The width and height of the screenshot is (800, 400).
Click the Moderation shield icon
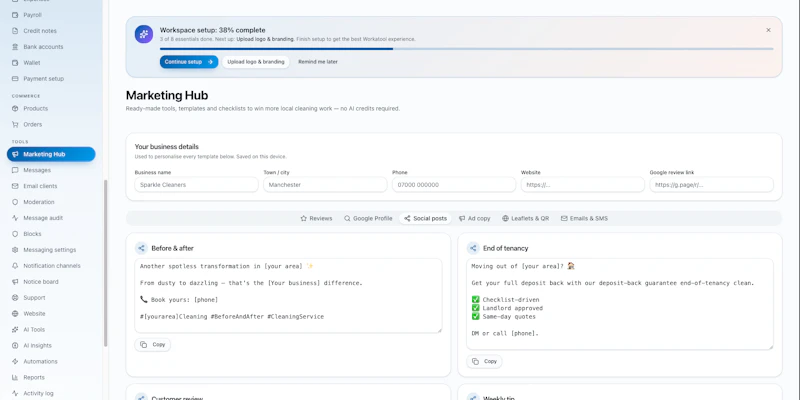(x=15, y=202)
